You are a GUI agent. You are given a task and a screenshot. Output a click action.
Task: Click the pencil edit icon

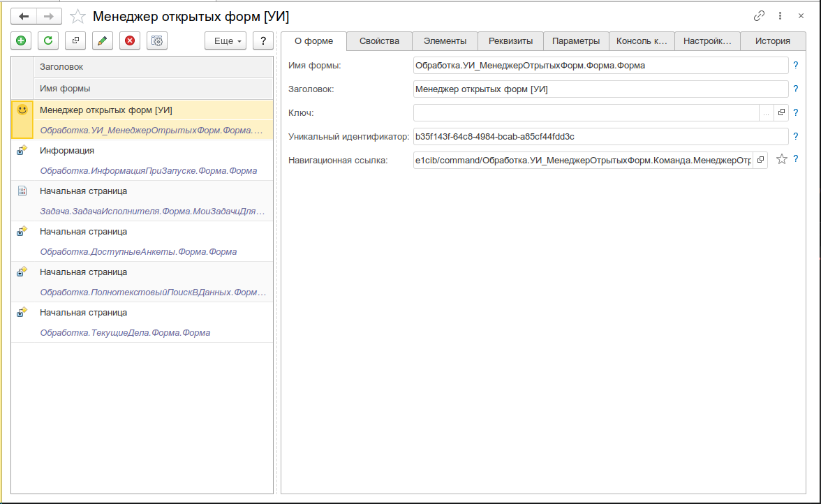[103, 40]
